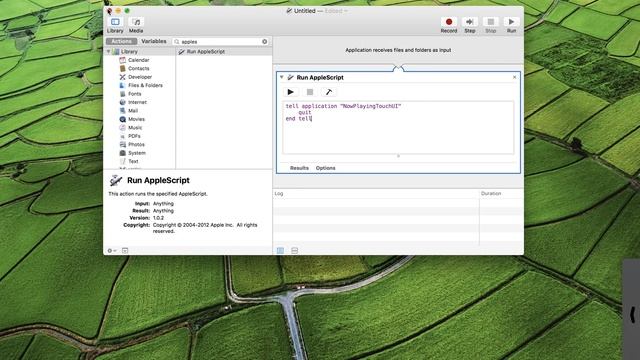Select the Music category
The width and height of the screenshot is (640, 360).
click(x=135, y=128)
